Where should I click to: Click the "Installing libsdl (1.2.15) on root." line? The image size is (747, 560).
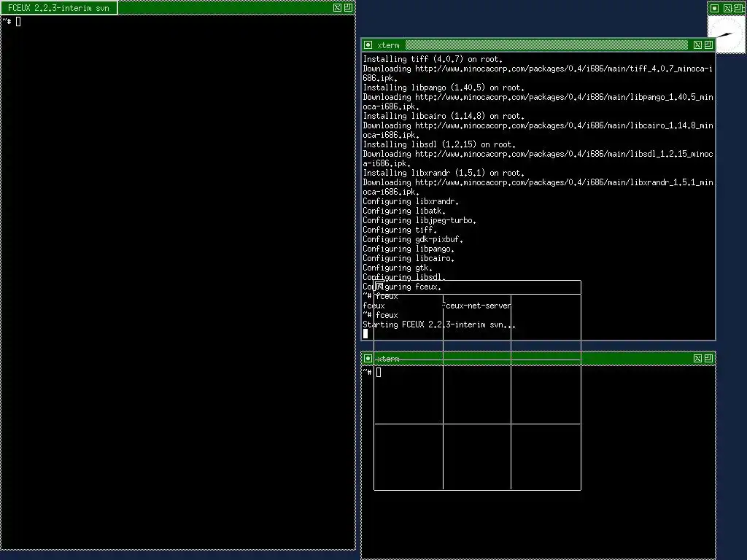439,144
